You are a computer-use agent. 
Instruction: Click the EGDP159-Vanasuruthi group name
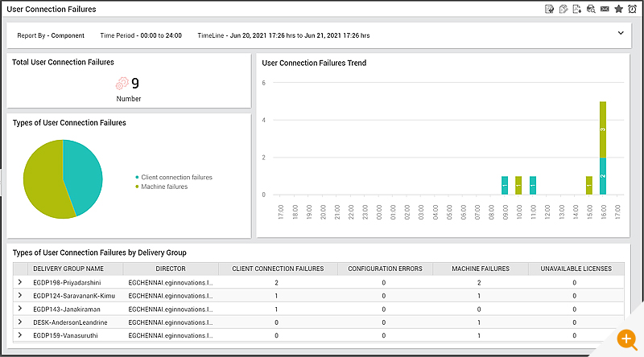pos(65,335)
